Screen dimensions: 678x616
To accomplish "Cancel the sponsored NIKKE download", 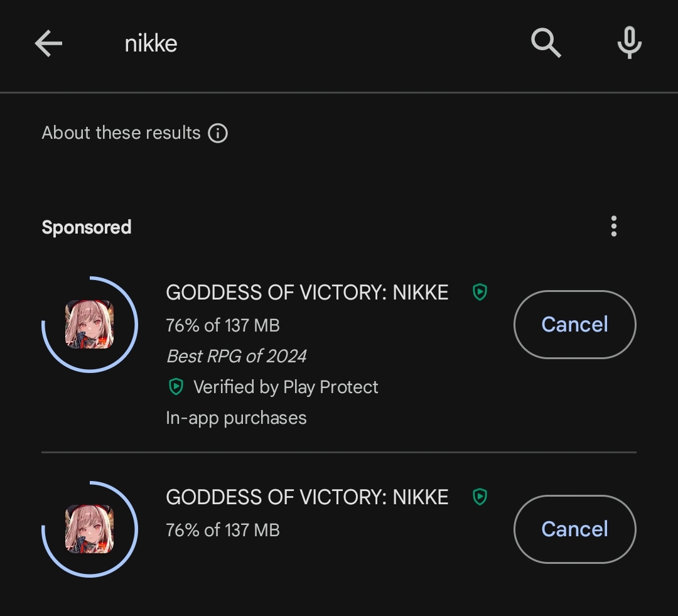I will click(574, 324).
